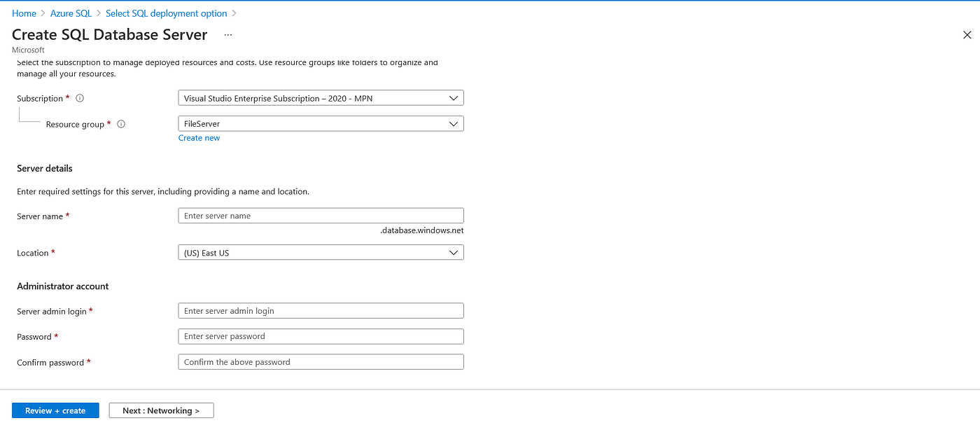This screenshot has height=430, width=980.
Task: Navigate to Azure SQL breadcrumb
Action: tap(71, 13)
